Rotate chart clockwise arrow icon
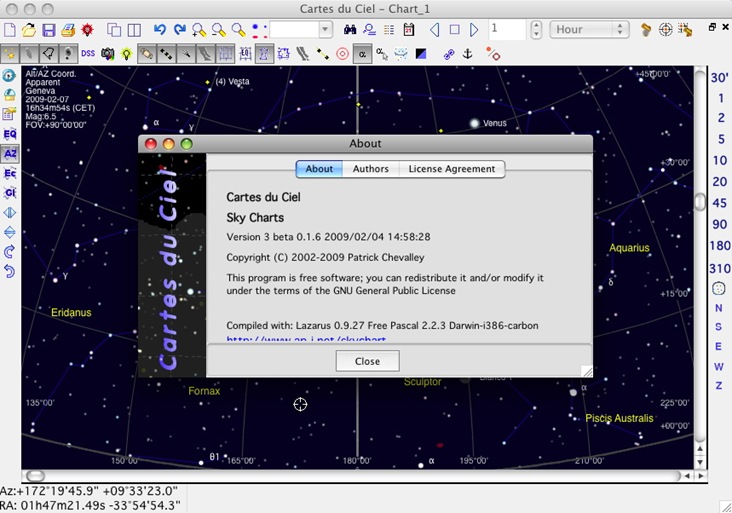The width and height of the screenshot is (732, 513). 10,252
